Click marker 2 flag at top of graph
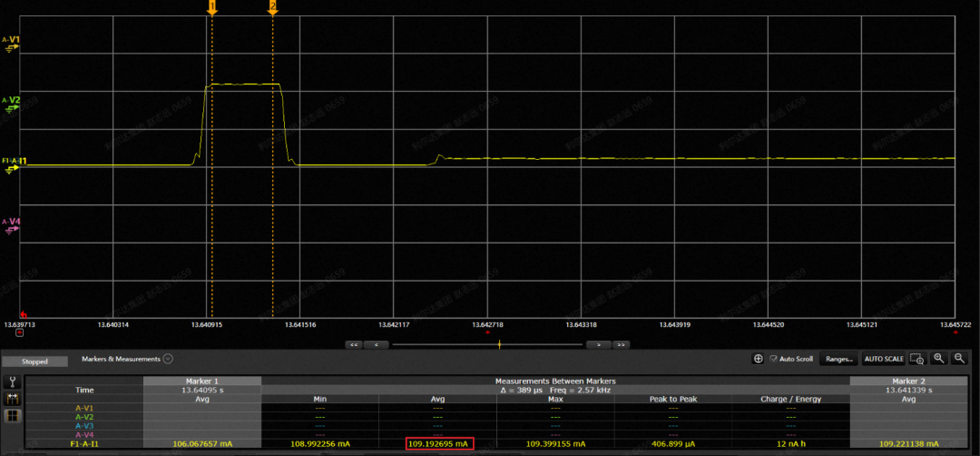 272,7
